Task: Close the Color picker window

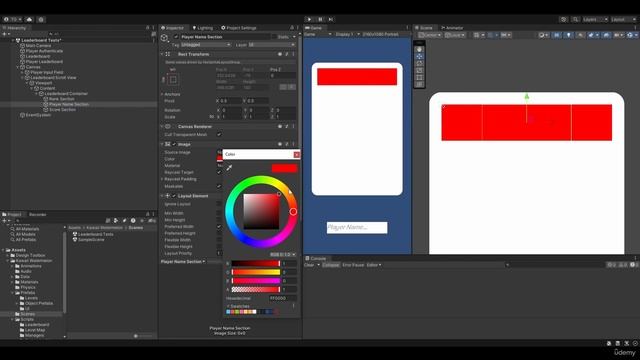Action: pyautogui.click(x=297, y=154)
